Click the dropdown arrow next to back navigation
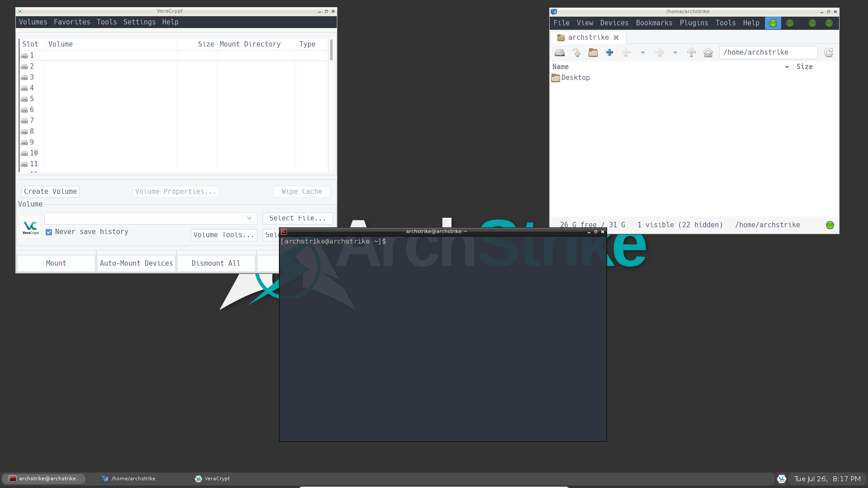Image resolution: width=868 pixels, height=488 pixels. pyautogui.click(x=643, y=52)
